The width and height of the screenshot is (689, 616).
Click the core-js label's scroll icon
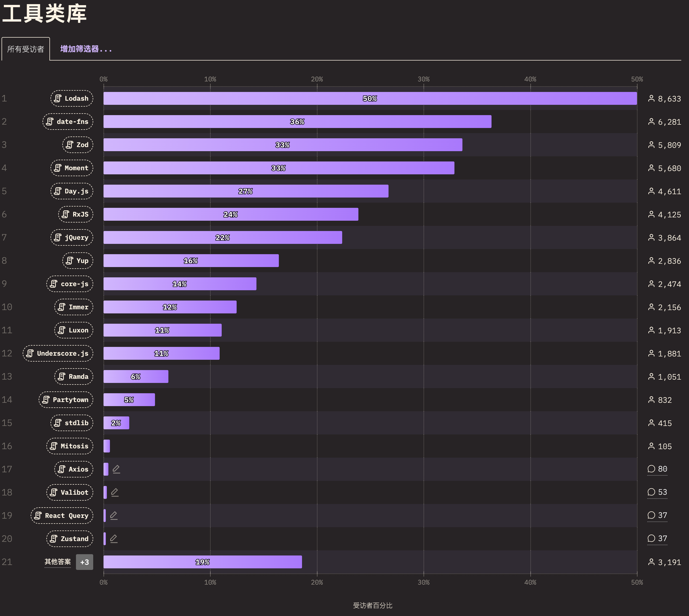point(54,284)
